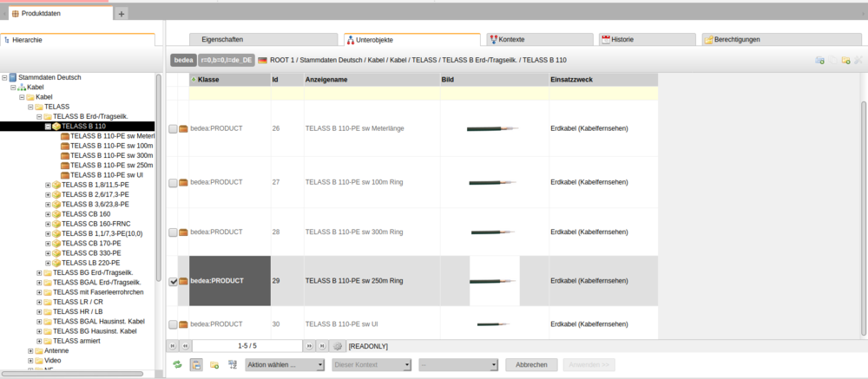This screenshot has height=379, width=868.
Task: Collapse the TELASS B 110 tree node
Action: (x=48, y=127)
